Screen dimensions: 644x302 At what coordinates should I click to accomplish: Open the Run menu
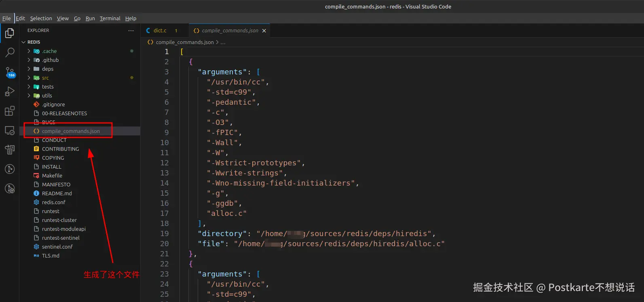click(x=90, y=18)
